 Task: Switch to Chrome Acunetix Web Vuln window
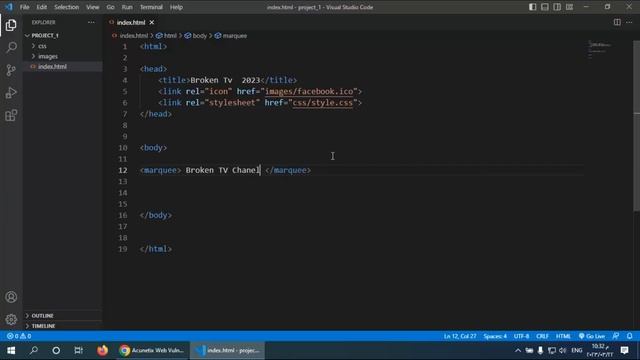152,350
